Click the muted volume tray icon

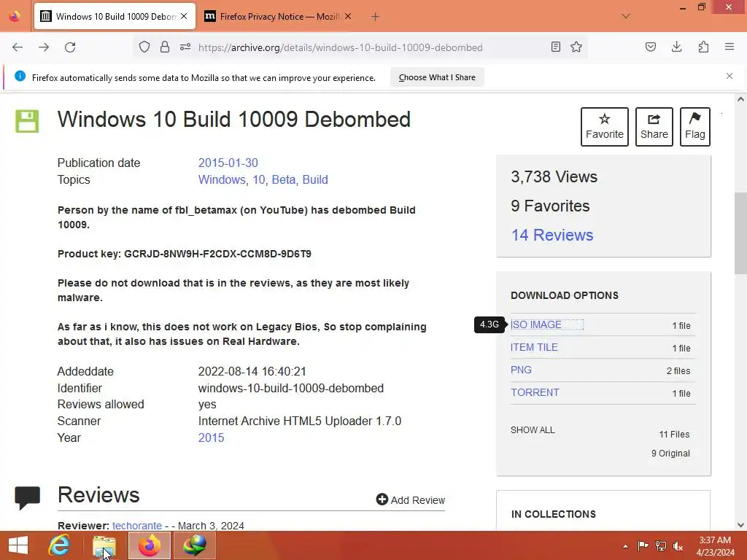[x=678, y=545]
